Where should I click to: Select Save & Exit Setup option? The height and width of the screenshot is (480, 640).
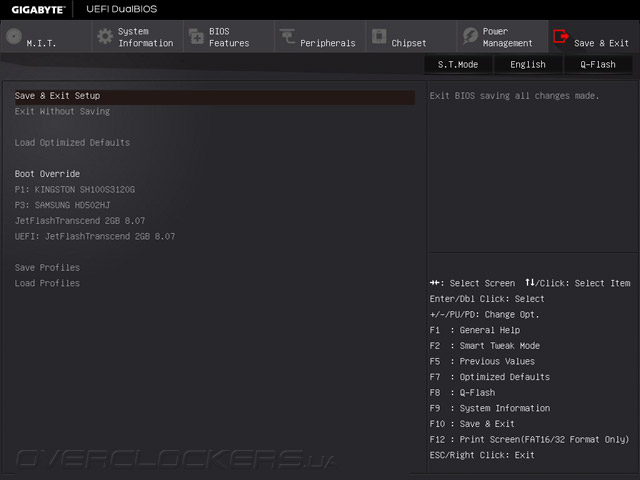click(214, 96)
